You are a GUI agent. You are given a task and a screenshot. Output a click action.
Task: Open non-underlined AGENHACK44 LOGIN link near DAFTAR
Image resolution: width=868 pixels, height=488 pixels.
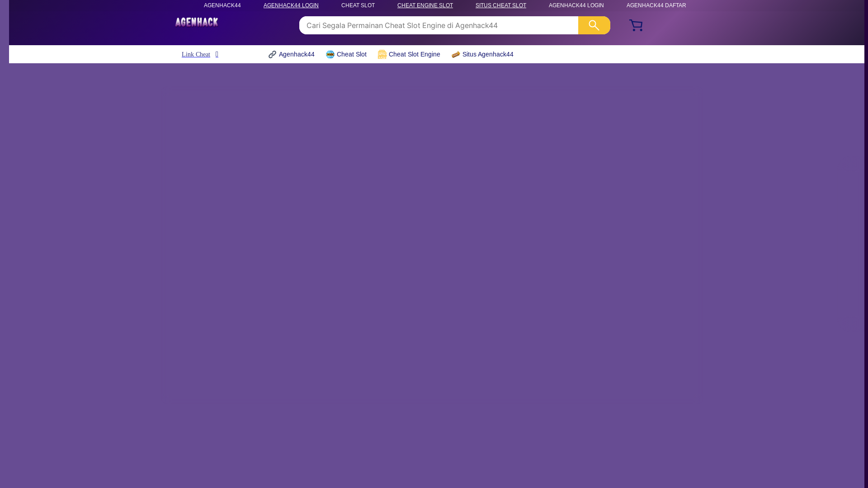click(576, 5)
